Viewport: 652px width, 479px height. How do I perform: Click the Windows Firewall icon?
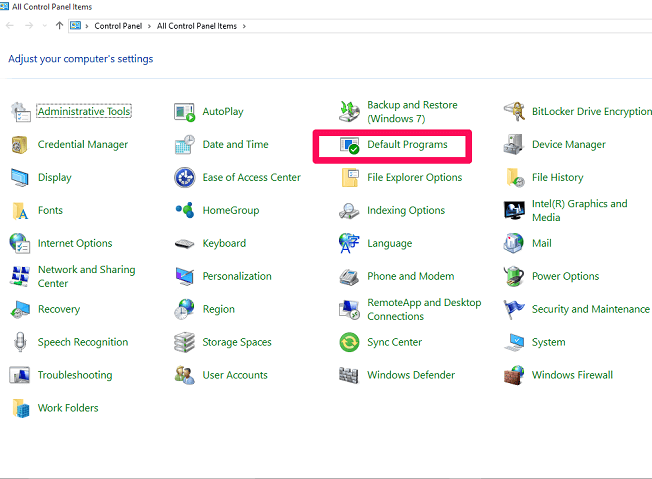coord(514,375)
